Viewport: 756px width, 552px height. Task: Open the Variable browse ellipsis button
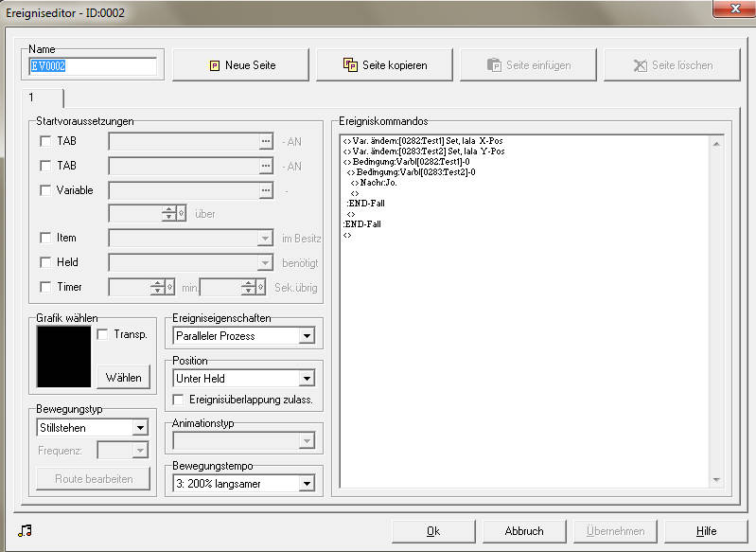[266, 190]
